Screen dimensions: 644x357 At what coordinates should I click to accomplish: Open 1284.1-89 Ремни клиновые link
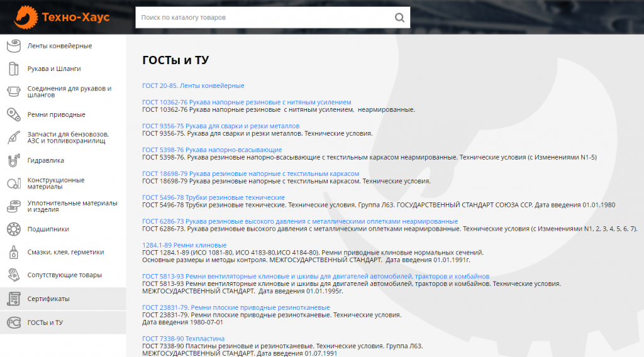pyautogui.click(x=184, y=245)
